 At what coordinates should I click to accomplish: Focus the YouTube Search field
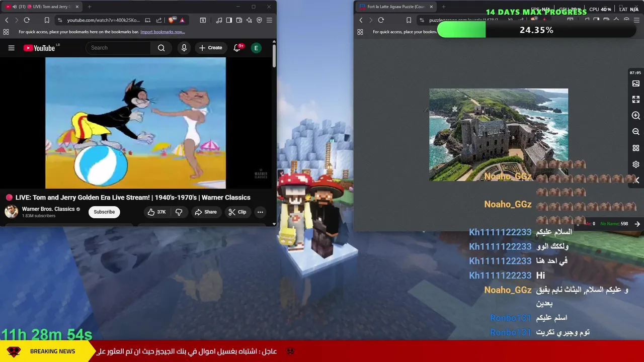click(118, 48)
